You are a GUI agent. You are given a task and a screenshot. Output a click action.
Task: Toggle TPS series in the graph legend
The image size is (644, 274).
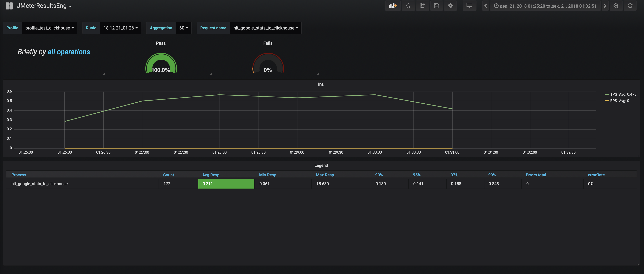coord(614,94)
